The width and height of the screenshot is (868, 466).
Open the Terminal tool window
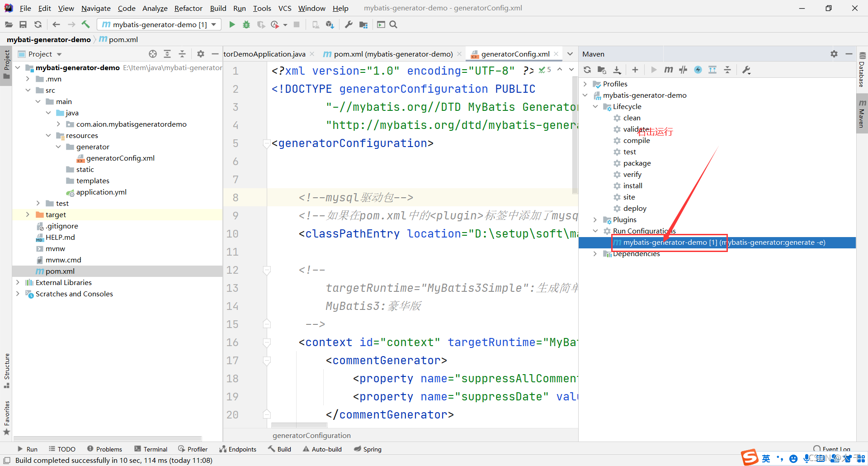[x=151, y=449]
